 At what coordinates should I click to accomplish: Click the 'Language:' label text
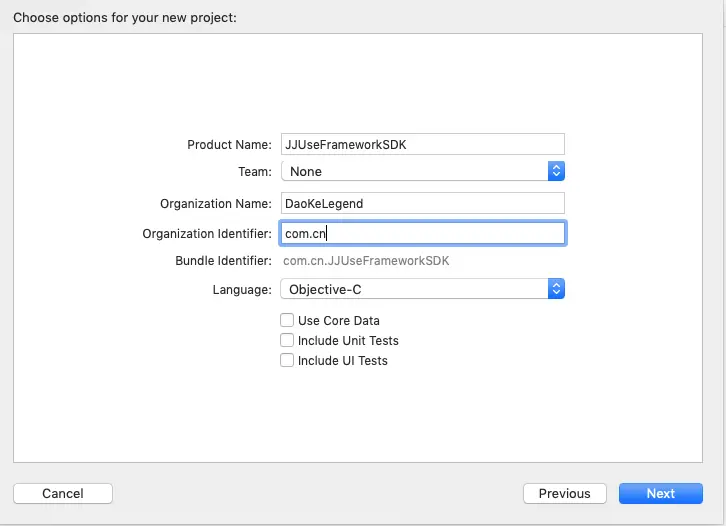coord(241,290)
